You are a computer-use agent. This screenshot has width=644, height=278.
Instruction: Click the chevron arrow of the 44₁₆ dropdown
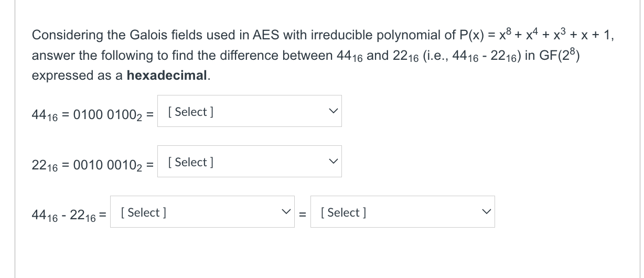[331, 111]
